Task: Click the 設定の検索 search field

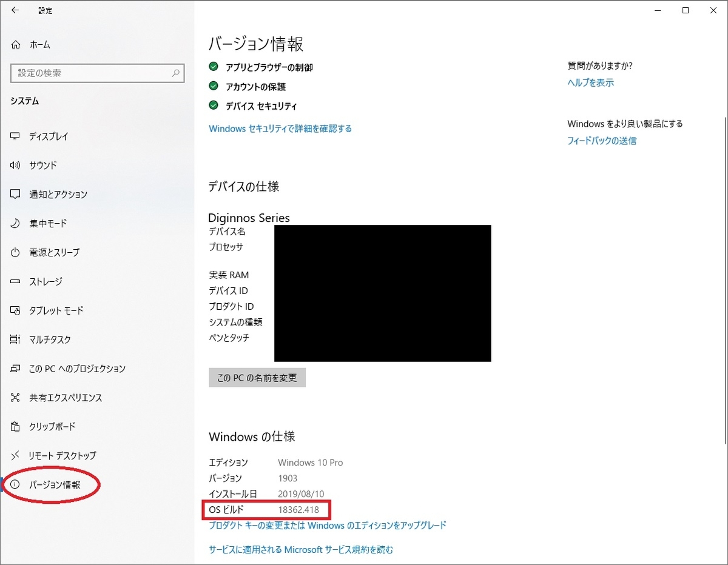Action: (97, 73)
